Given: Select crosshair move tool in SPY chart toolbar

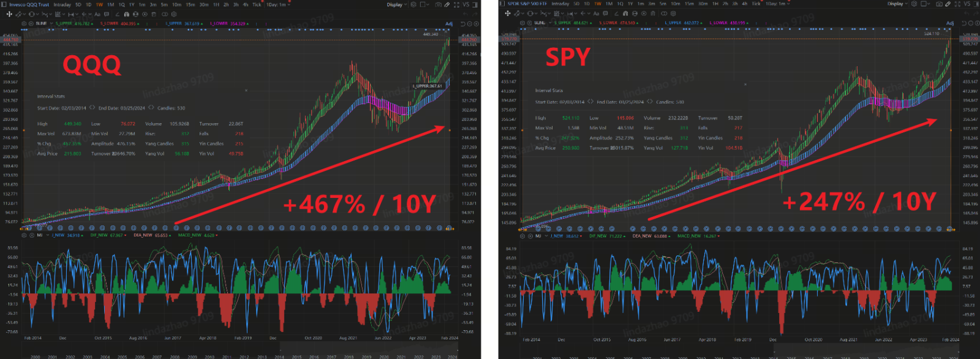Looking at the screenshot, I should [x=508, y=13].
